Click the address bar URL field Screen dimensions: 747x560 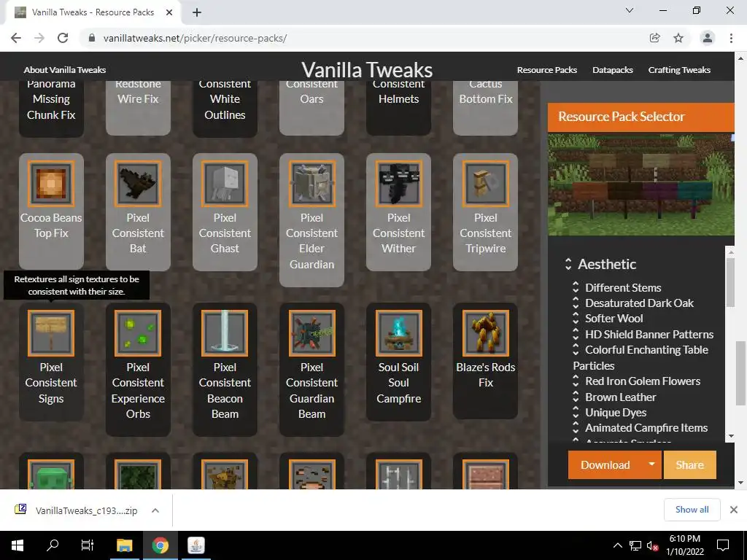tap(362, 38)
